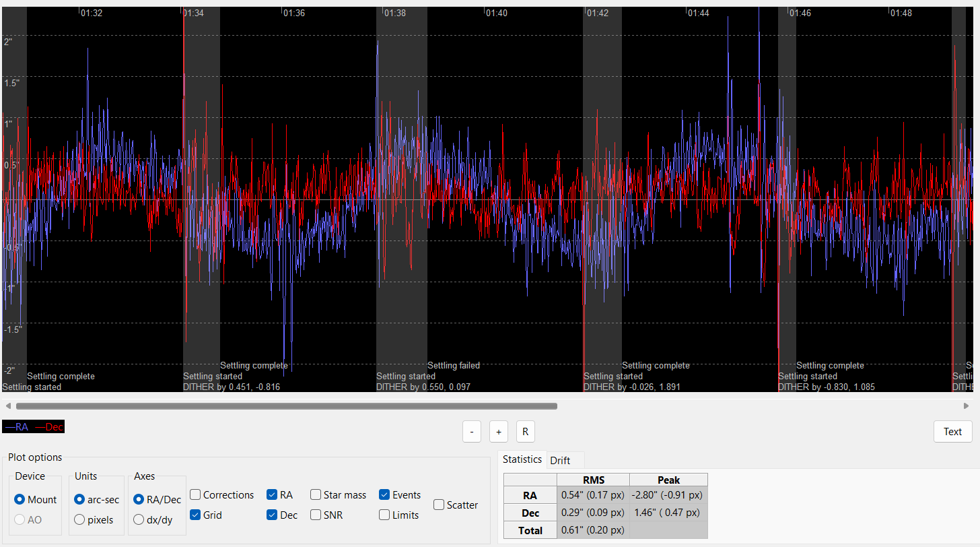Click the horizontal graph scrollbar thumb
The height and width of the screenshot is (547, 980).
pyautogui.click(x=287, y=406)
